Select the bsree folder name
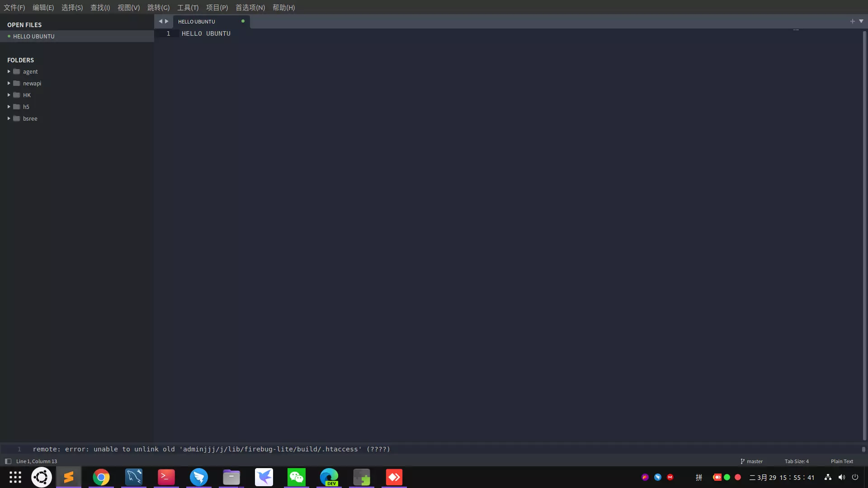This screenshot has height=488, width=868. coord(30,118)
